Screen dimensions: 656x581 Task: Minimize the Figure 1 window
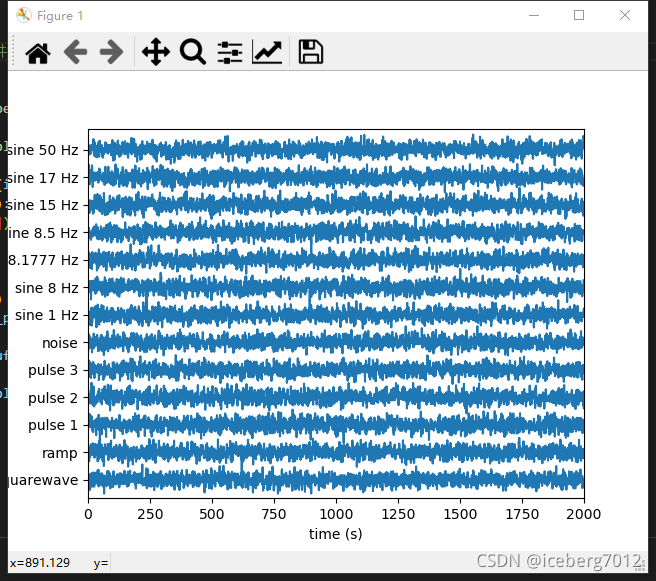[x=534, y=15]
